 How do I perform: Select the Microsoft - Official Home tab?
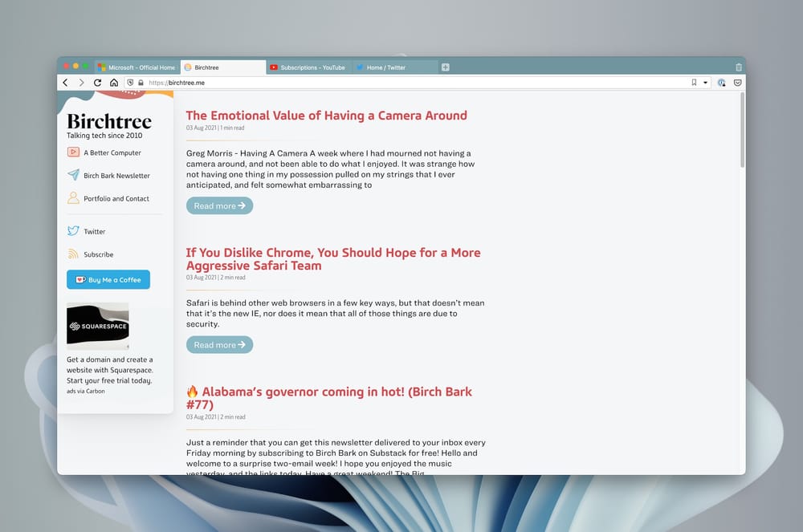point(138,67)
